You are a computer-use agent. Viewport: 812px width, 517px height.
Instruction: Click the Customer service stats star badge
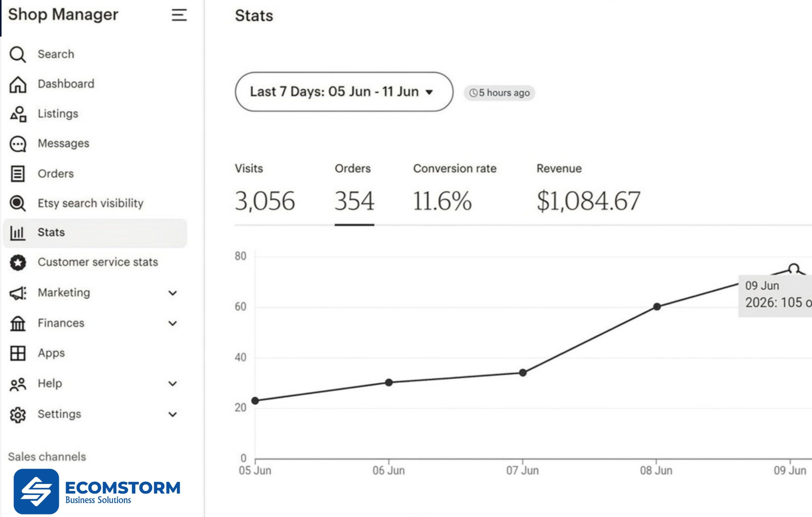pos(17,262)
